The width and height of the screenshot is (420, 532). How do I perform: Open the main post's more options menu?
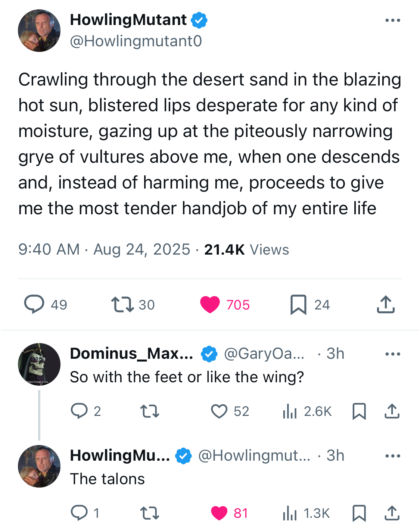pos(393,21)
